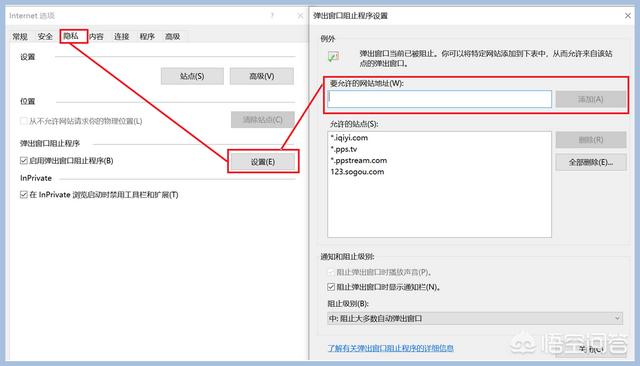
Task: Toggle 阻止弹出窗口时显示通知栏 checkbox
Action: tap(331, 287)
